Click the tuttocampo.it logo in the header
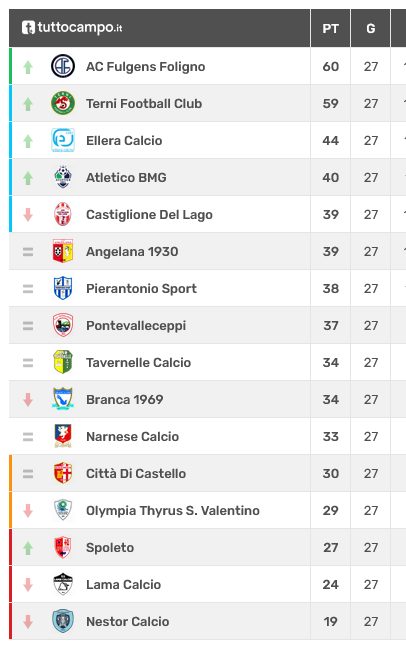This screenshot has height=651, width=406. 72,27
